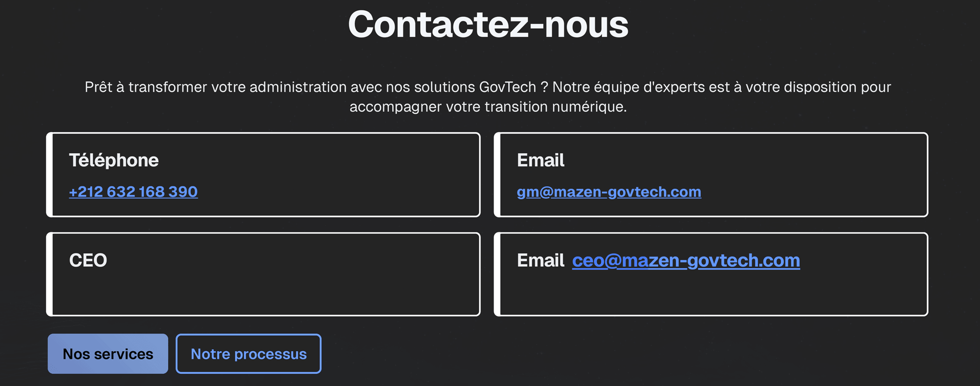This screenshot has width=980, height=386.
Task: Click the white left edge of Téléphone card
Action: point(50,175)
